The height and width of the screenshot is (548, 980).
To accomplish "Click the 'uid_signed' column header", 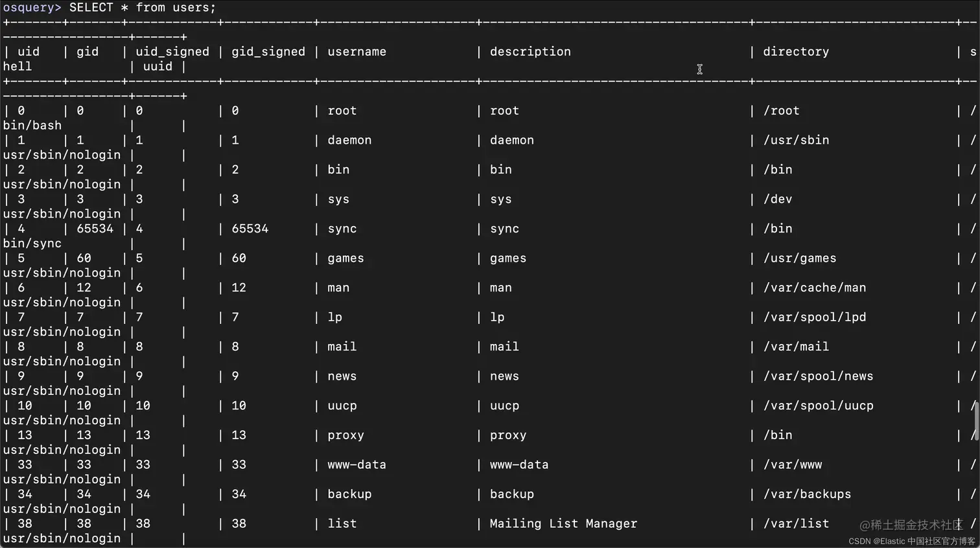I will 172,52.
